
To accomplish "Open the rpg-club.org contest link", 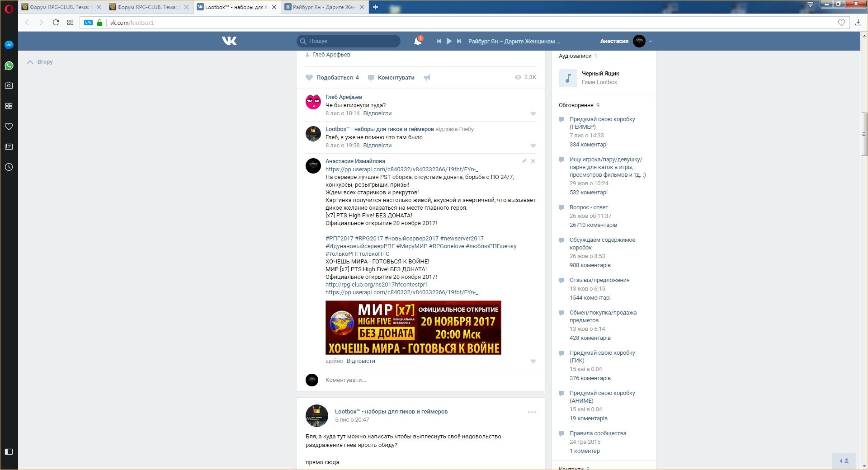I will pos(377,285).
